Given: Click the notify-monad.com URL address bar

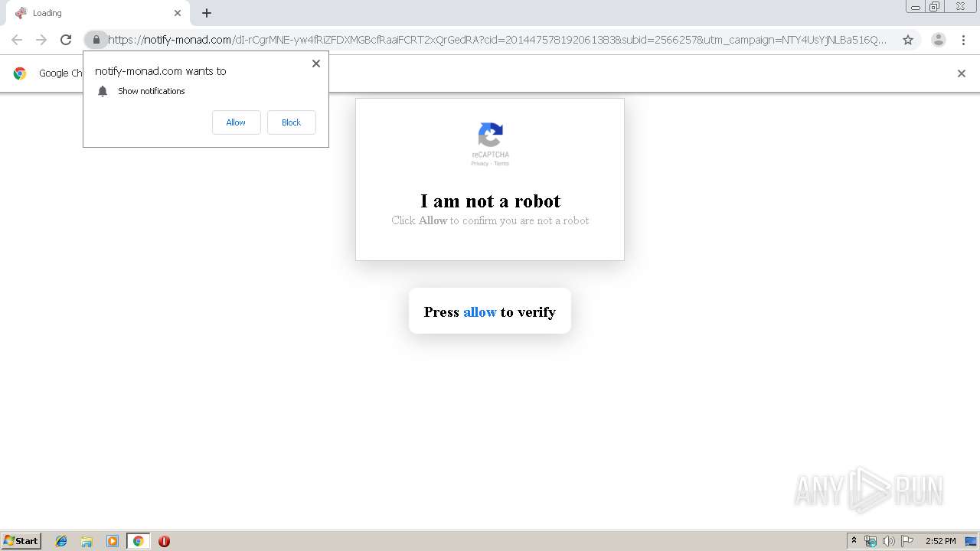Looking at the screenshot, I should coord(498,40).
